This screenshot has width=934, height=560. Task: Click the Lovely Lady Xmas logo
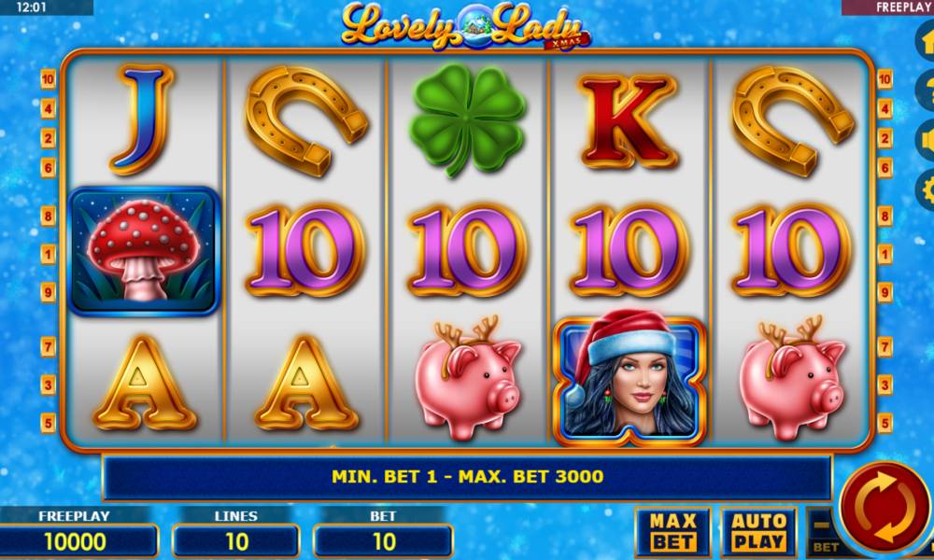pyautogui.click(x=466, y=27)
